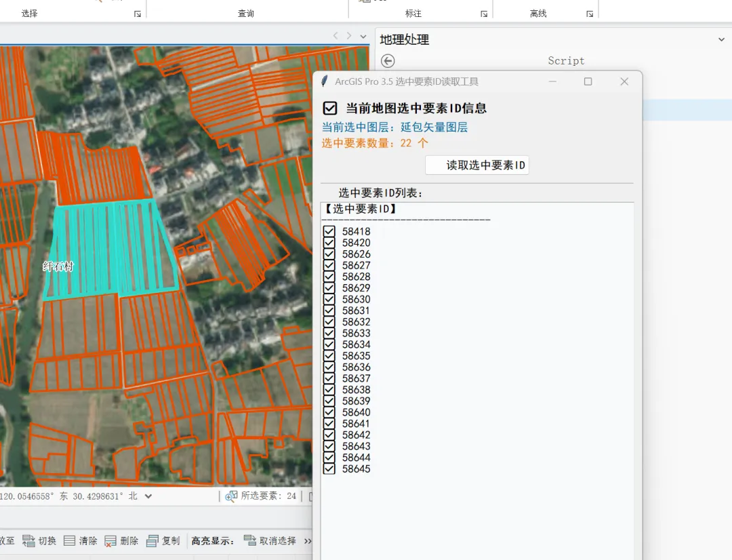The height and width of the screenshot is (560, 732).
Task: Click the 纤石村 map label
Action: click(58, 266)
